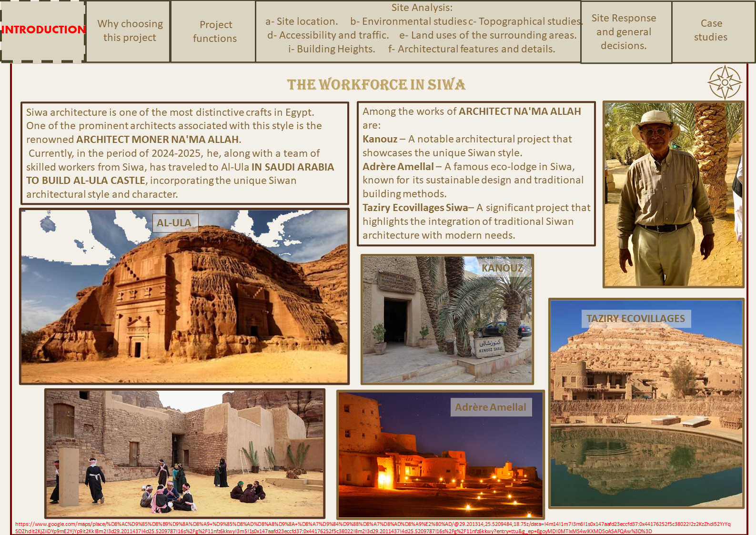Click 'e- Land uses of the surrounding areas.'

coord(488,35)
